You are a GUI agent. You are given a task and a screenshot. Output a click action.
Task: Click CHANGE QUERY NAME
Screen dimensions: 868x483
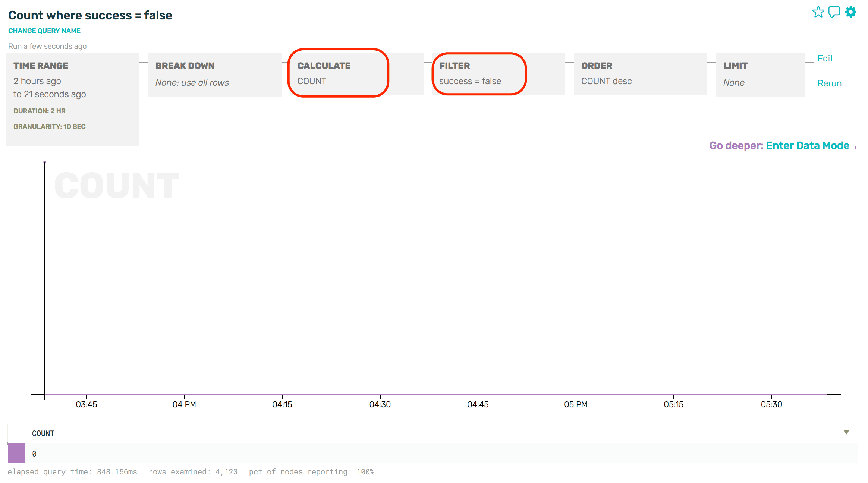tap(44, 31)
